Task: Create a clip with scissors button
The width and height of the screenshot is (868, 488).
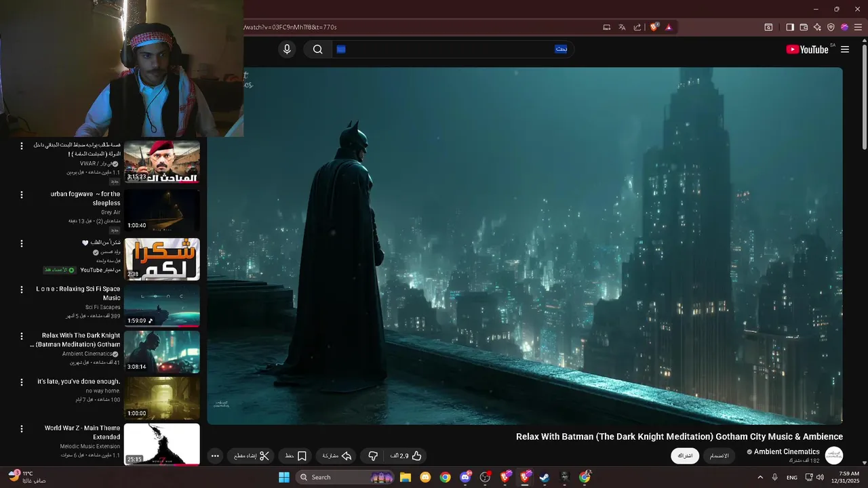Action: 251,456
